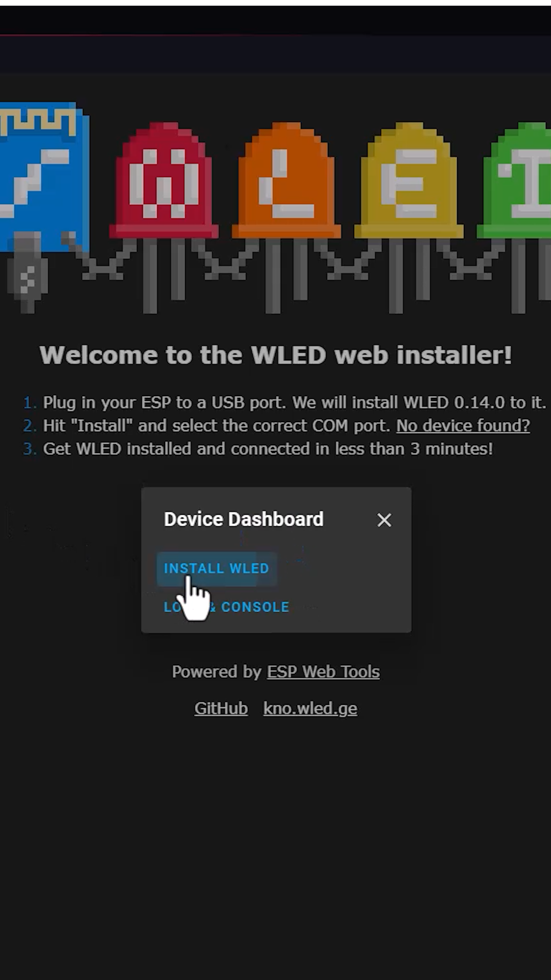Click the orange L LED icon
This screenshot has width=551, height=980.
(286, 181)
